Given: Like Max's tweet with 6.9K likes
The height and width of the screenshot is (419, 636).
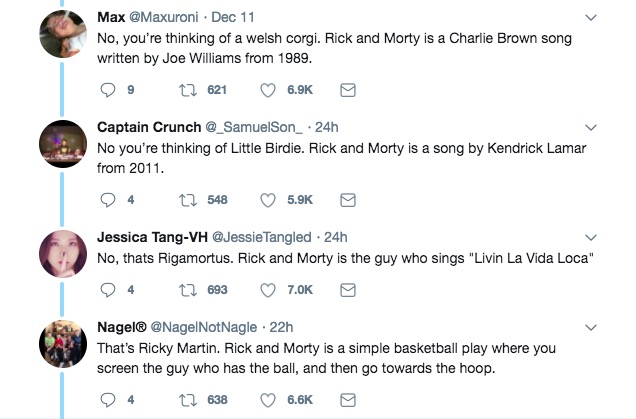Looking at the screenshot, I should pyautogui.click(x=268, y=90).
